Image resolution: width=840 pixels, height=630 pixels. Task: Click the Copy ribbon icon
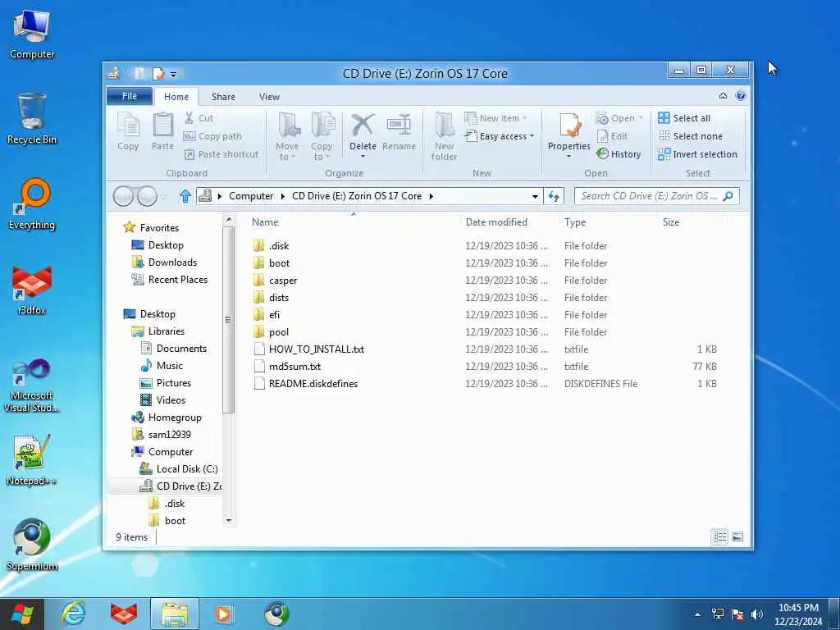click(128, 131)
